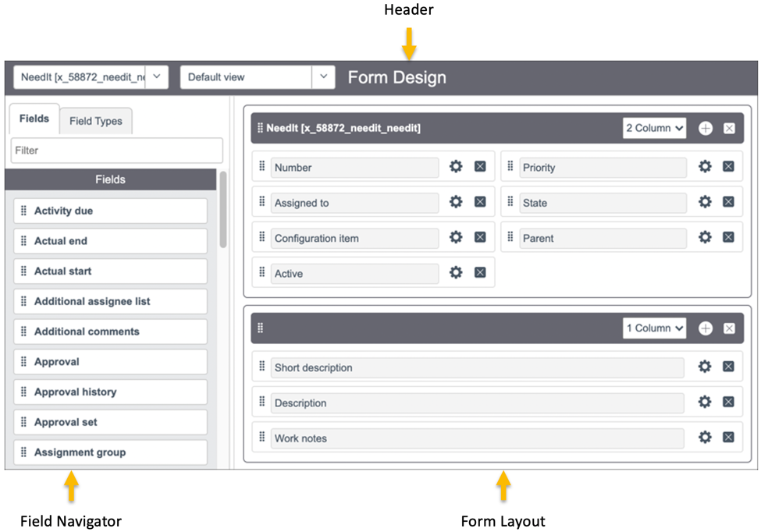
Task: Add a field to the NeedIt section
Action: [x=705, y=128]
